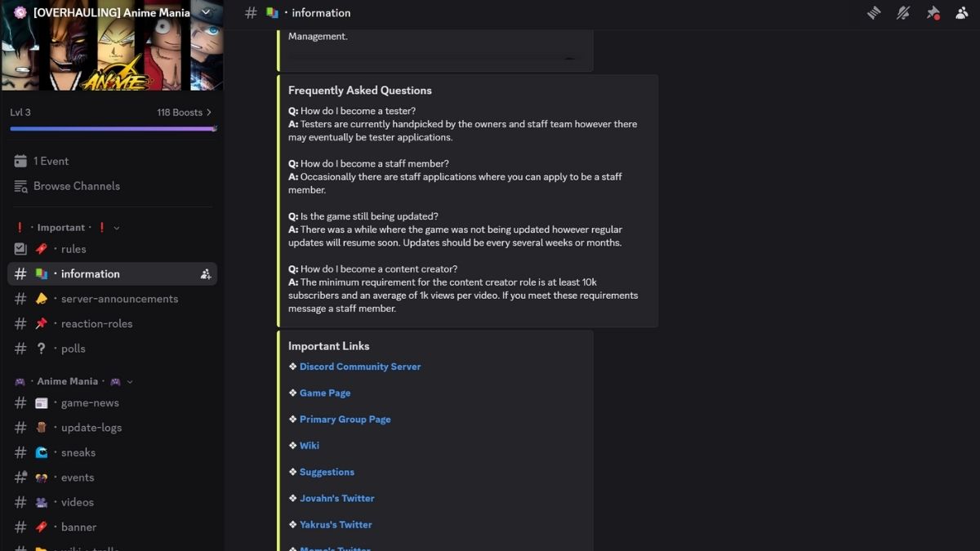Click the hash icon beside polls
The image size is (980, 551).
[x=20, y=349]
